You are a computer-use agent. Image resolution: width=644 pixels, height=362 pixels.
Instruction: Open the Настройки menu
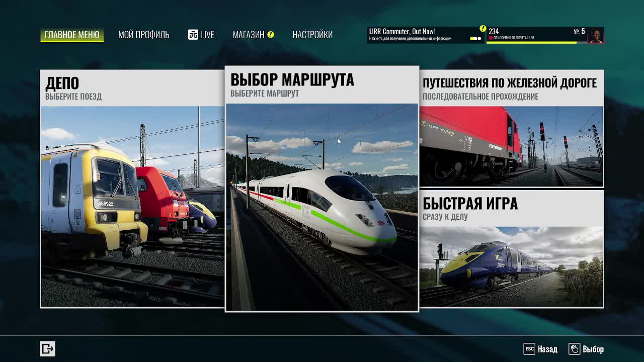312,35
